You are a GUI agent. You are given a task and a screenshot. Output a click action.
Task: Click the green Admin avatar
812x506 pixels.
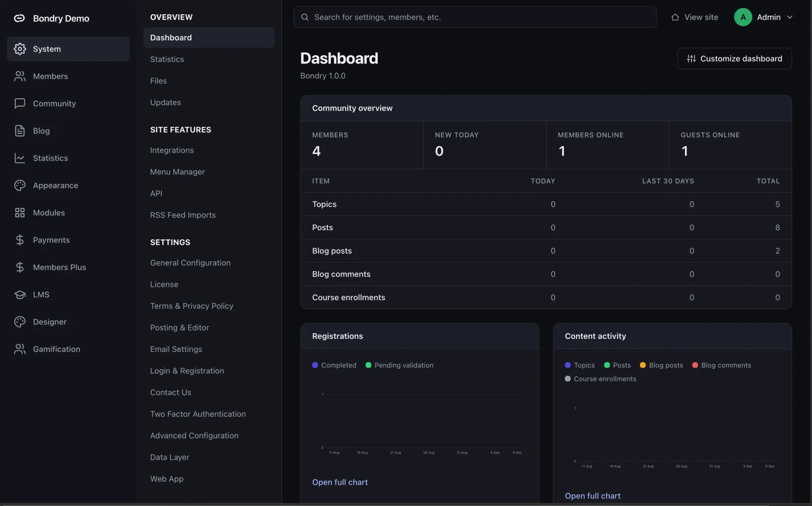click(743, 17)
